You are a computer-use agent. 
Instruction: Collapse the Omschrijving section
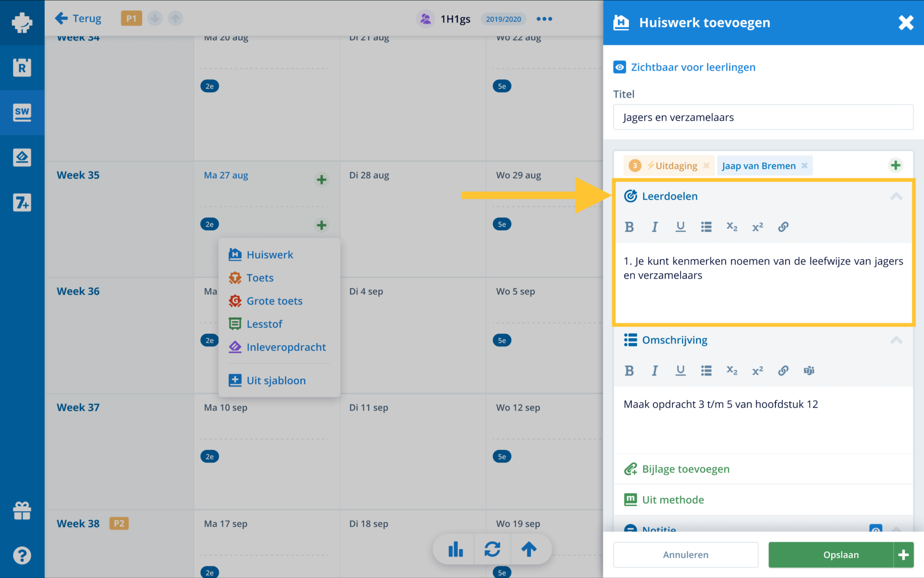(x=896, y=340)
